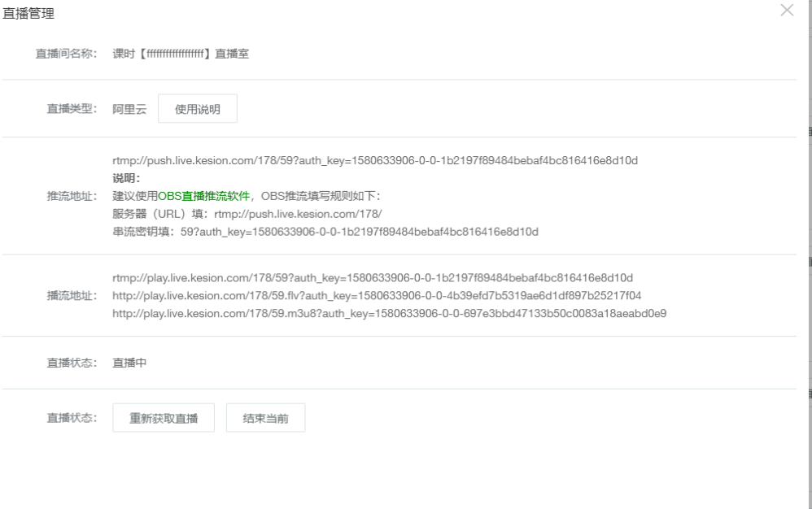
Task: Click the 59.flv HTTP playback URL
Action: click(x=377, y=294)
